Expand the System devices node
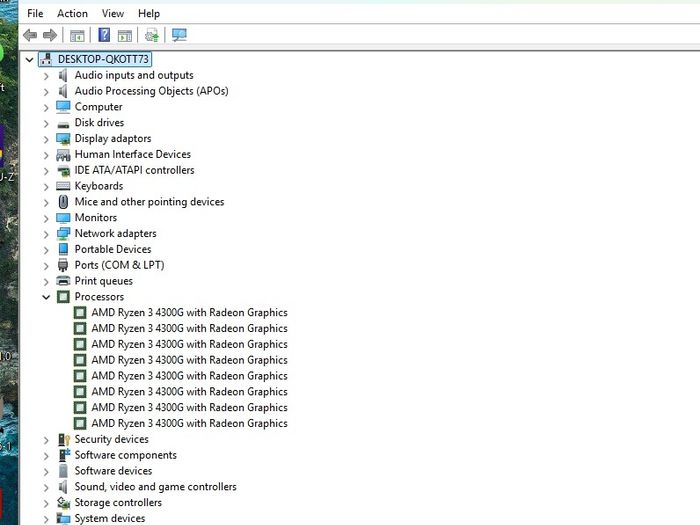The width and height of the screenshot is (700, 525). (x=46, y=519)
